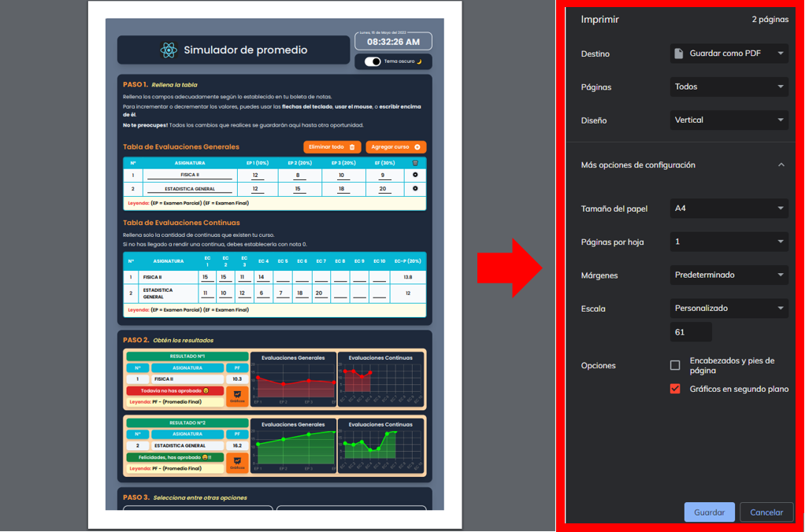Collapse Más opciones de configuración section
Image resolution: width=805 pixels, height=532 pixels.
[781, 165]
